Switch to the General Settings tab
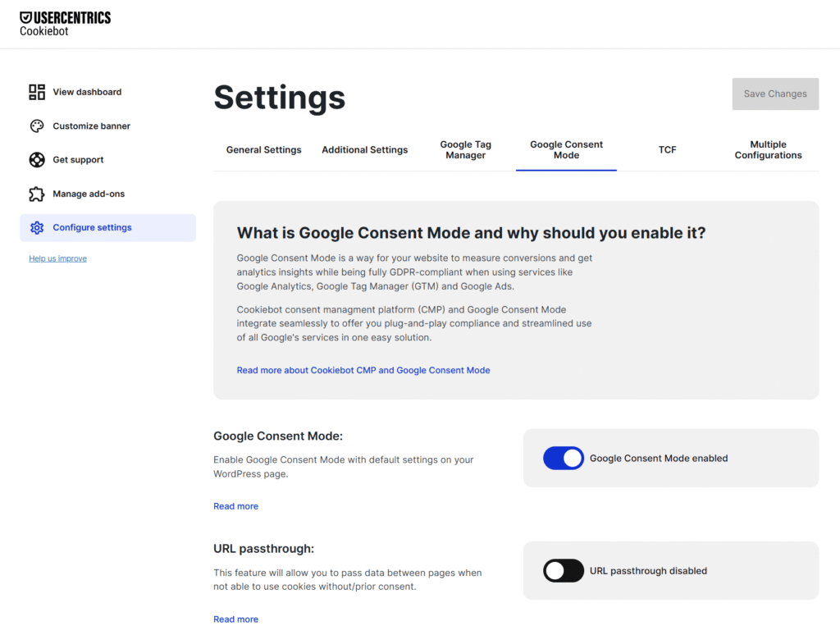 click(263, 150)
